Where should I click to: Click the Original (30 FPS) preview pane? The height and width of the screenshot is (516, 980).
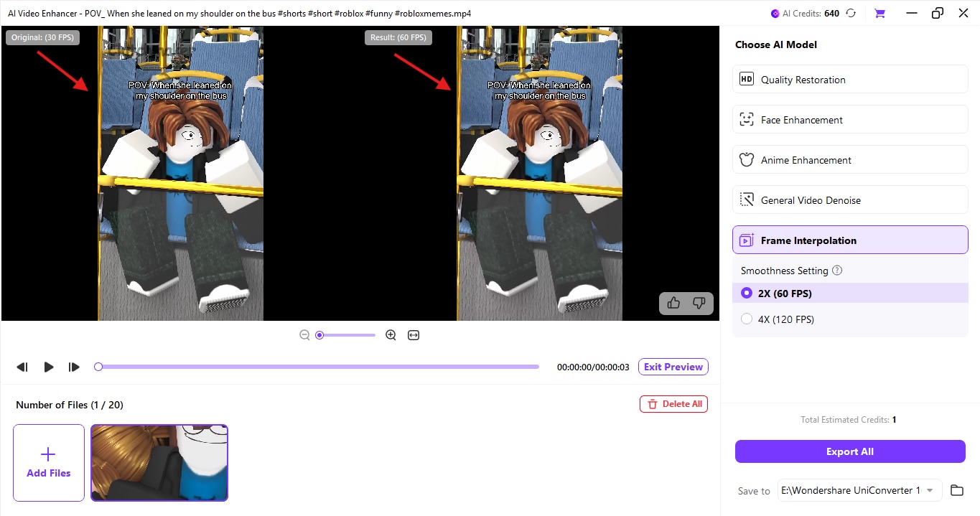181,173
